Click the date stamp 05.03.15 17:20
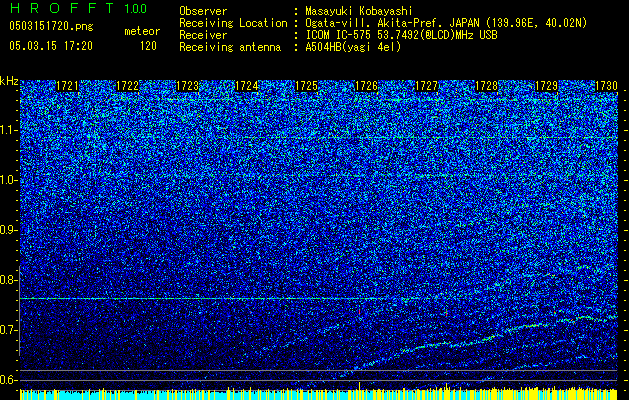The width and height of the screenshot is (629, 400). click(51, 46)
